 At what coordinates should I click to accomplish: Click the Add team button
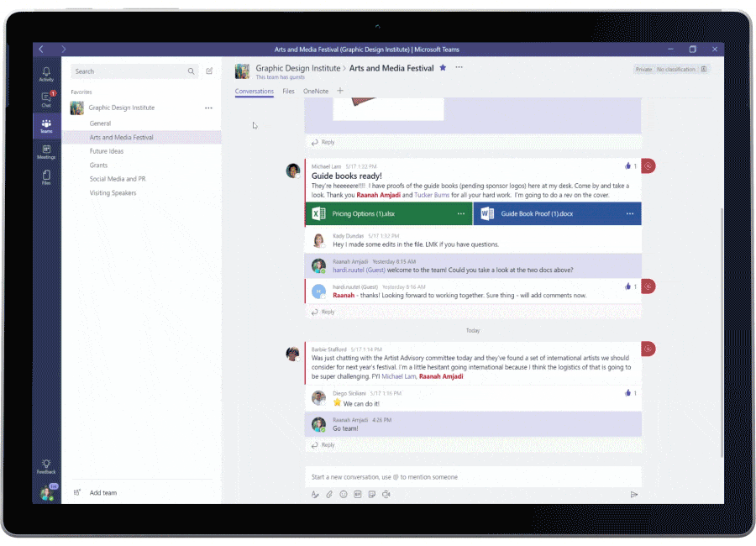pos(94,492)
